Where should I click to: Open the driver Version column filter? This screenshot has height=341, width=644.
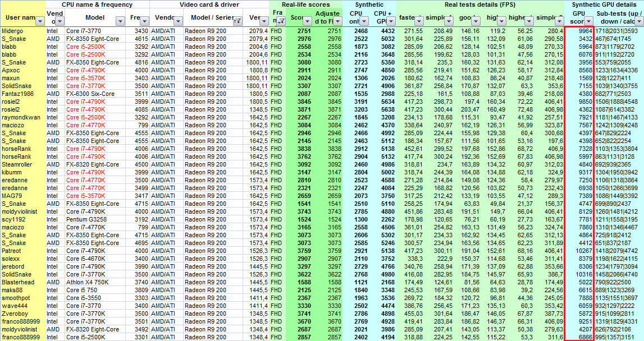pyautogui.click(x=264, y=21)
